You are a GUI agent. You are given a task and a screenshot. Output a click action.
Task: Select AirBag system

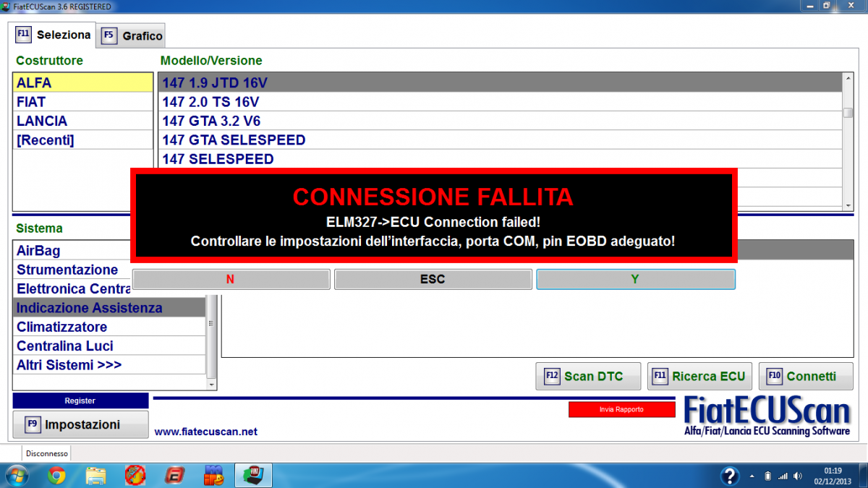point(72,251)
